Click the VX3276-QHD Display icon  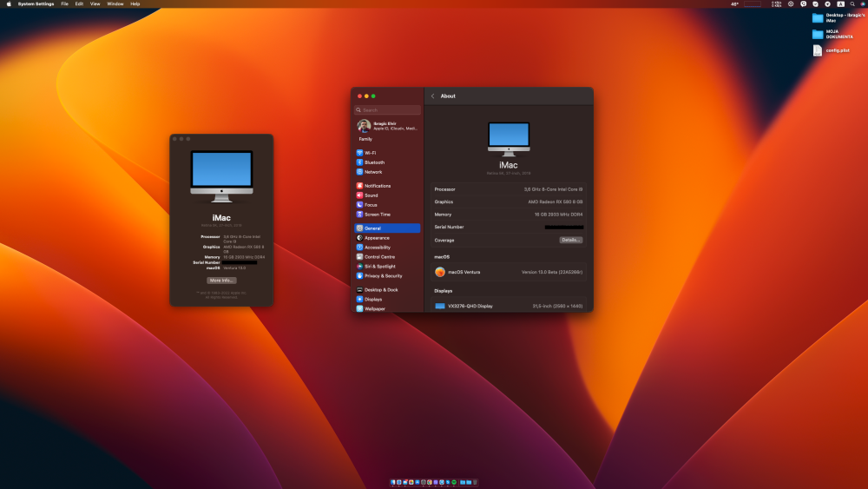tap(440, 306)
